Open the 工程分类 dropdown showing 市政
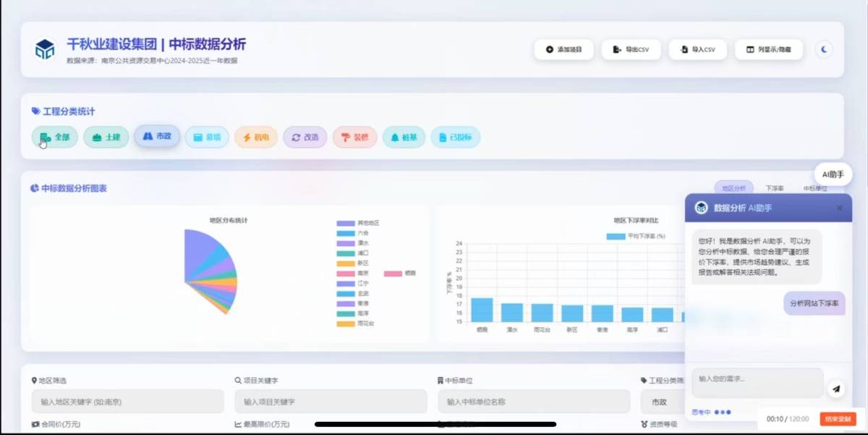 click(x=662, y=401)
